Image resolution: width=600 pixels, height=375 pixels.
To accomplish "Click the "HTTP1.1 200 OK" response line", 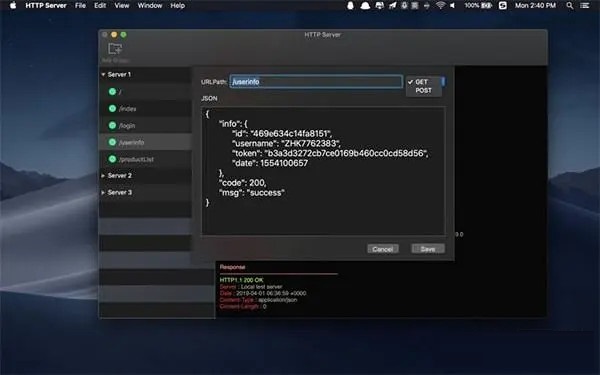I will pyautogui.click(x=241, y=280).
